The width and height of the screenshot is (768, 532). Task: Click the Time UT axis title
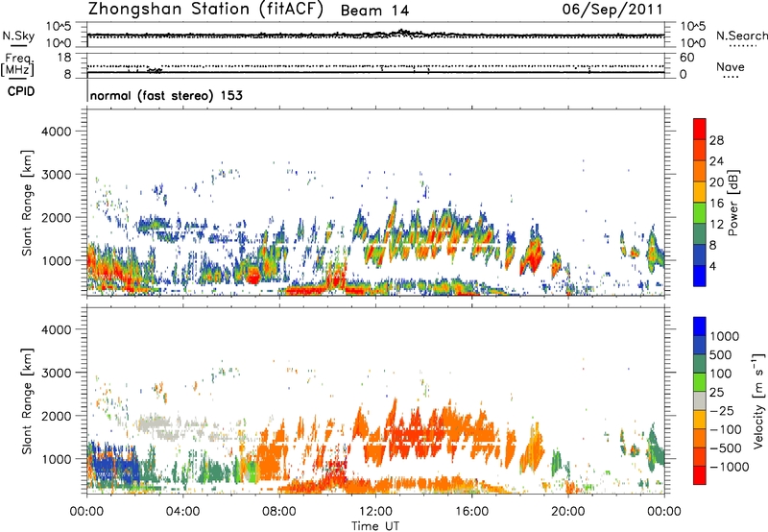click(375, 526)
